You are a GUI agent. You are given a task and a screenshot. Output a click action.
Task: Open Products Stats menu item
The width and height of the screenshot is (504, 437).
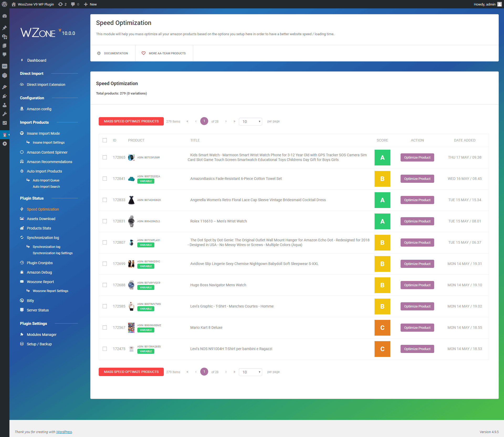pos(39,228)
